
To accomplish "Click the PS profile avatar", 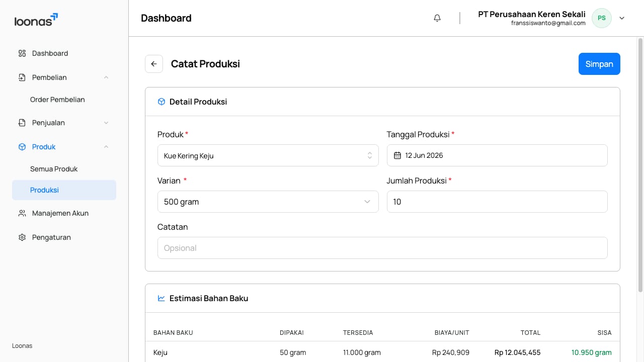I will pos(601,18).
